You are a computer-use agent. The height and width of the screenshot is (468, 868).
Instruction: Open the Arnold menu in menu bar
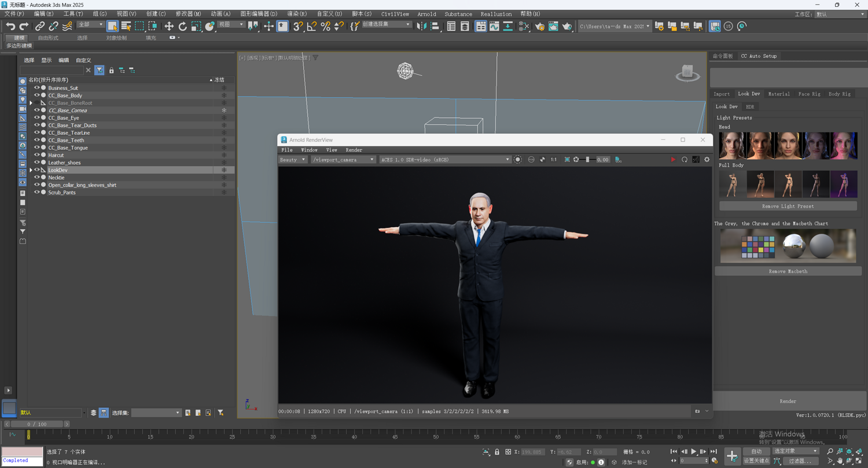pyautogui.click(x=426, y=14)
